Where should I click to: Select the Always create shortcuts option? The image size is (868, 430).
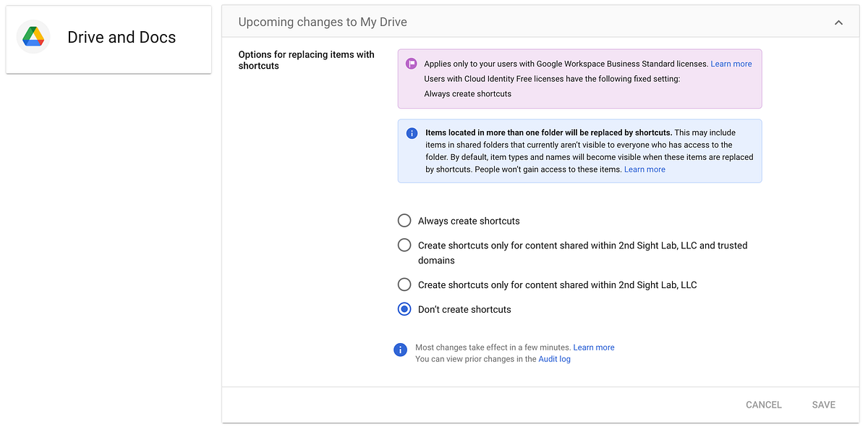click(x=404, y=221)
